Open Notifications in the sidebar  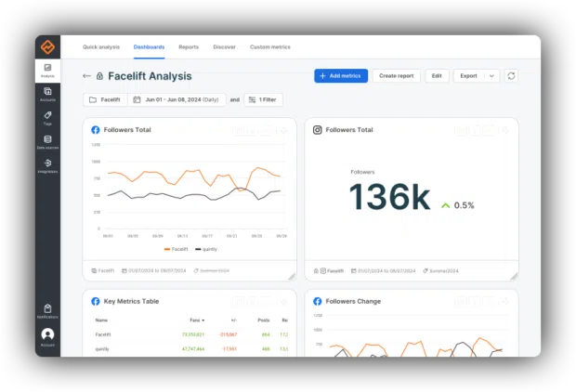pos(47,310)
